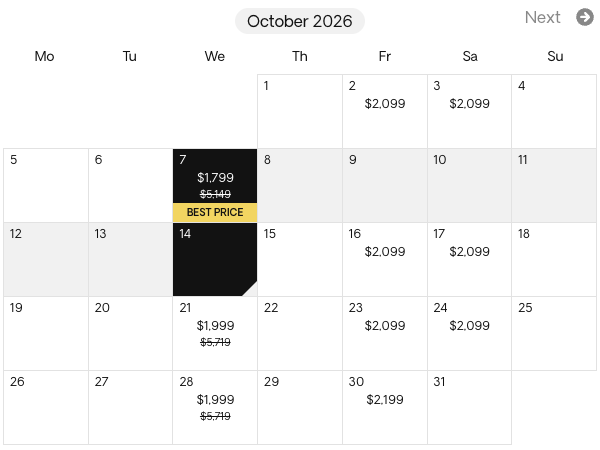Image resolution: width=600 pixels, height=450 pixels.
Task: Click the Next link text
Action: point(542,17)
